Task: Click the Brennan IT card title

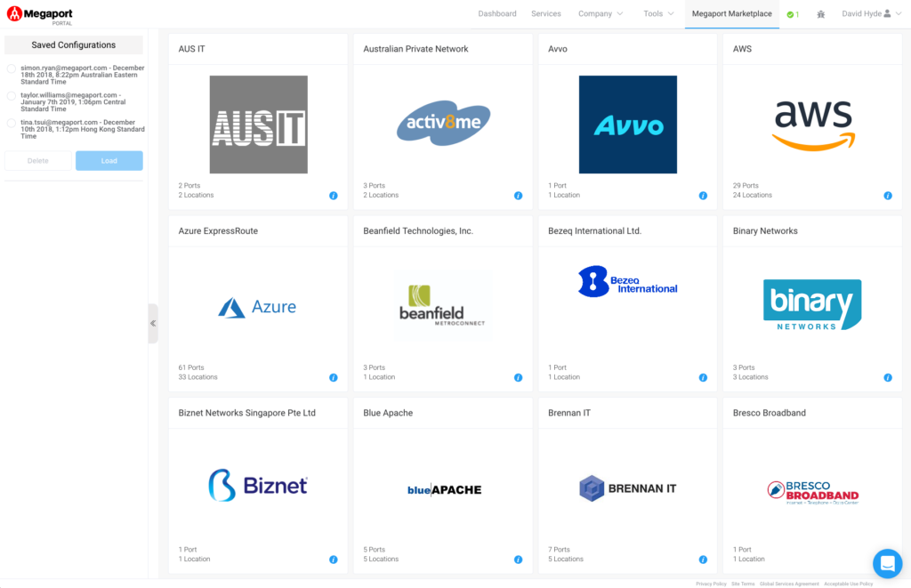Action: pos(569,413)
